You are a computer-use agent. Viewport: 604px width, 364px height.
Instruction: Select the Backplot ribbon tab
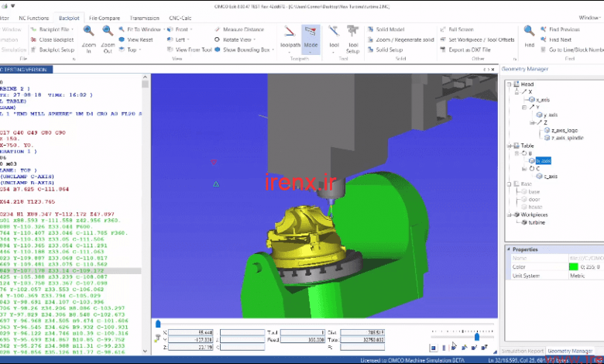point(69,18)
